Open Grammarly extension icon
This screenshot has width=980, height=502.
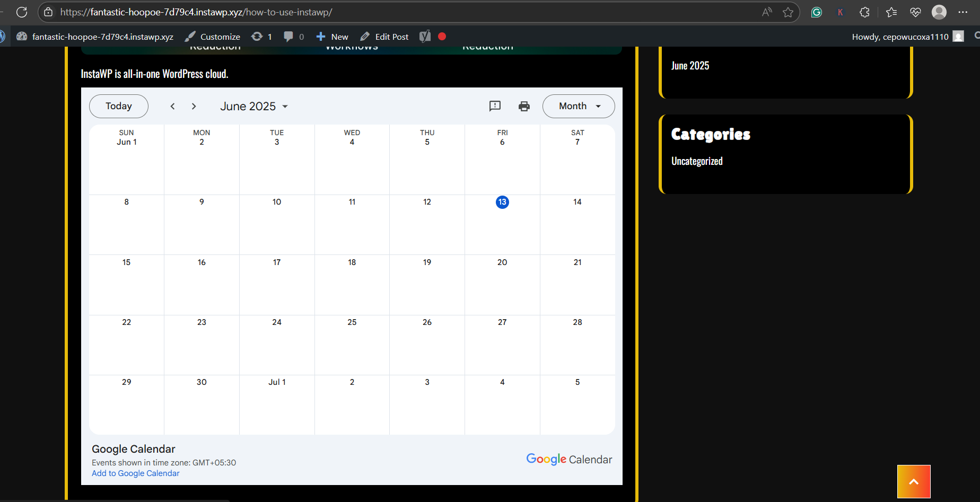(x=817, y=12)
